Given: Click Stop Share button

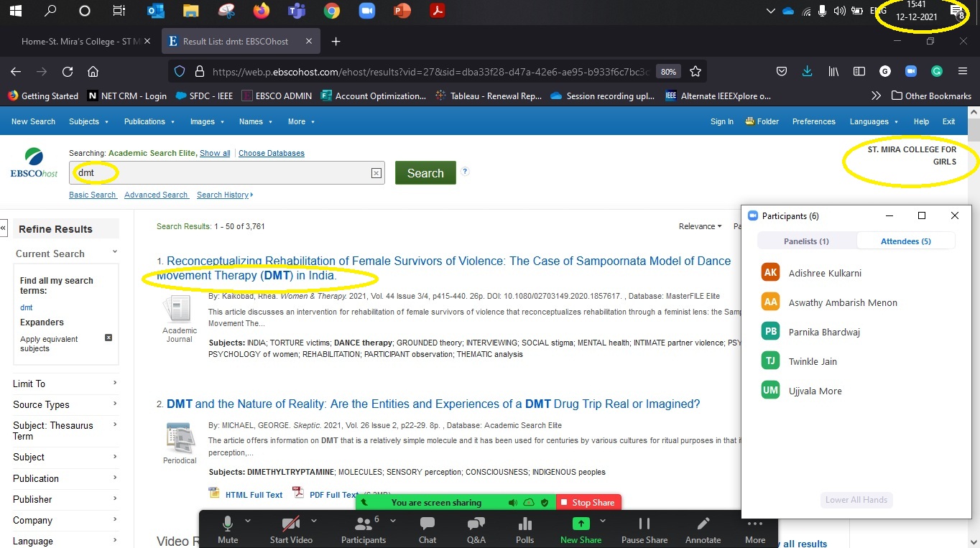Looking at the screenshot, I should [588, 503].
